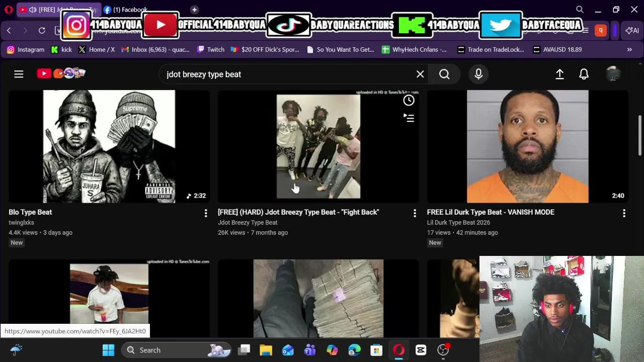Play the Lil Durk VANISH MODE thumbnail

[x=528, y=147]
